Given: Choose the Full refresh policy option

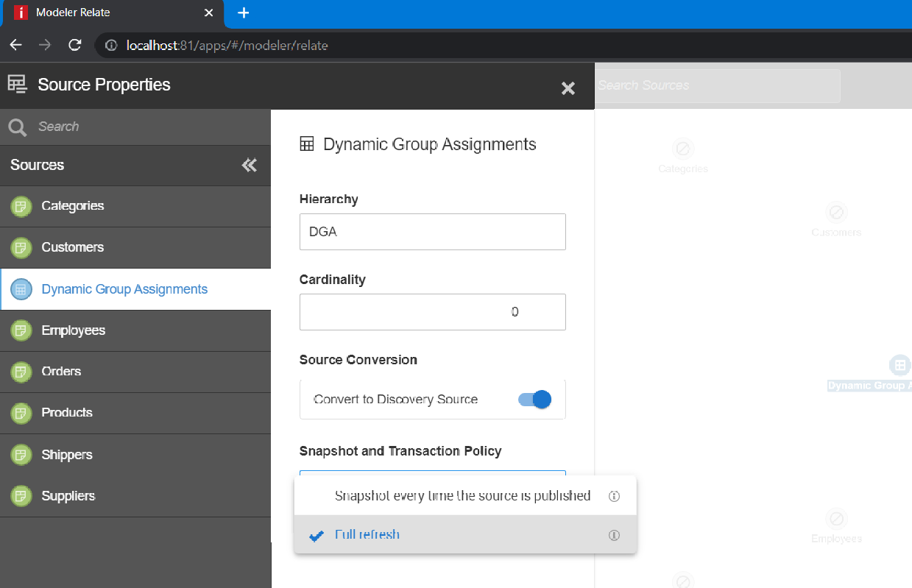Looking at the screenshot, I should [x=465, y=535].
